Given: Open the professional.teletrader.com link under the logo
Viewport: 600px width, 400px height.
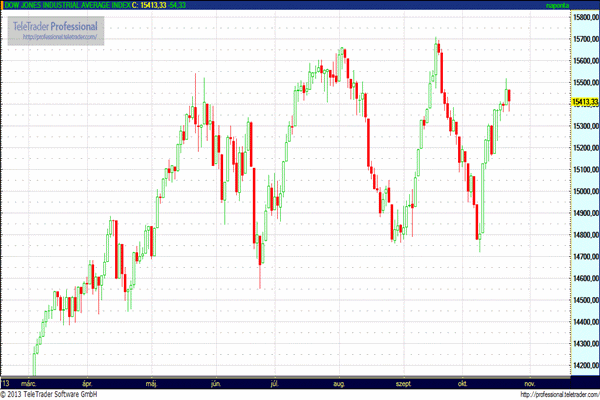Looking at the screenshot, I should (61, 38).
